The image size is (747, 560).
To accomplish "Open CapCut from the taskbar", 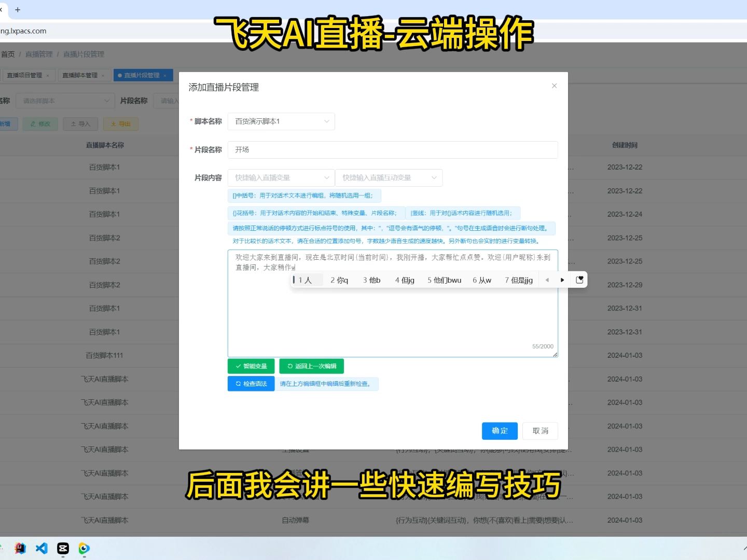I will pyautogui.click(x=63, y=548).
